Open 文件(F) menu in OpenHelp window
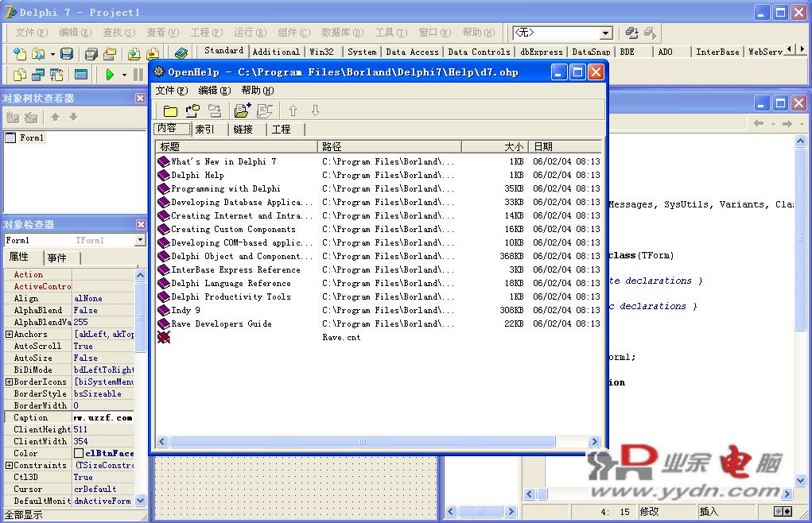The image size is (812, 523). (172, 91)
